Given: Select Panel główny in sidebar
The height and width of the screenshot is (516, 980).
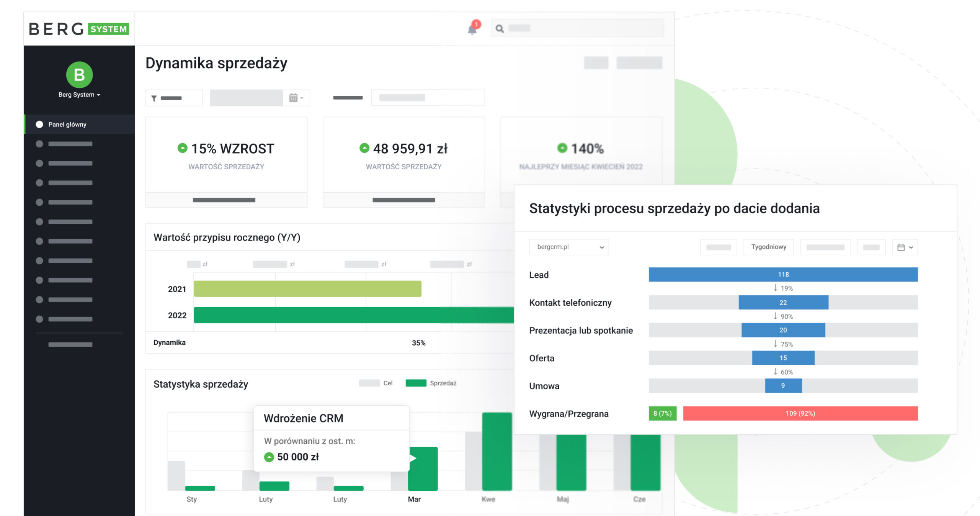Looking at the screenshot, I should (x=67, y=124).
